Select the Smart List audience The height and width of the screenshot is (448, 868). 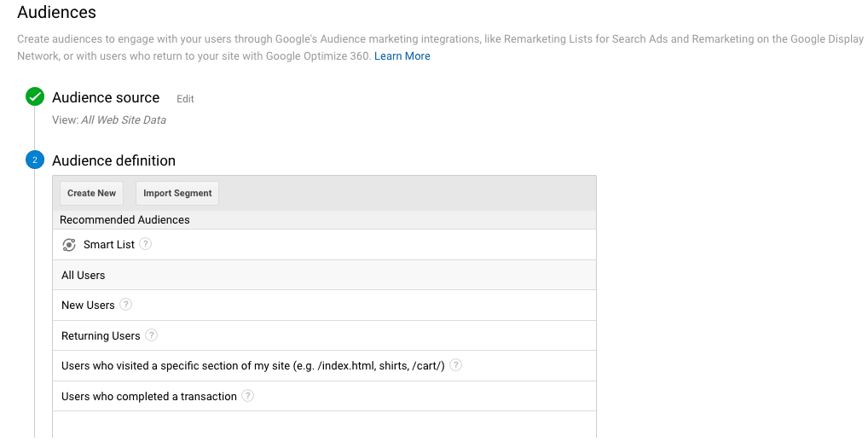click(109, 245)
